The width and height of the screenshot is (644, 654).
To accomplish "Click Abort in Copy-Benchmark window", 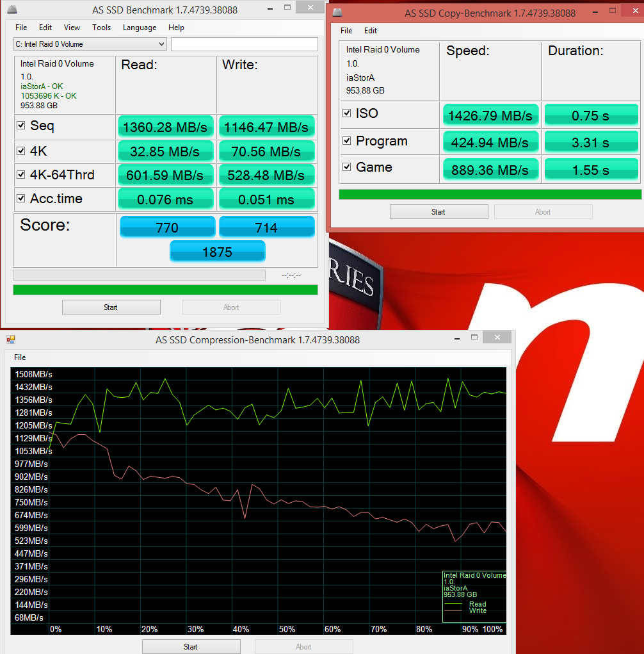I will click(543, 211).
